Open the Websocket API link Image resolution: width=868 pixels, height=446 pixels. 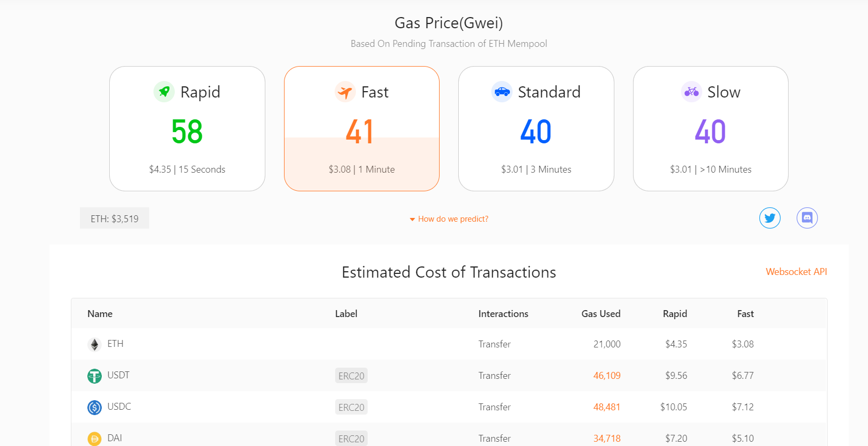796,272
